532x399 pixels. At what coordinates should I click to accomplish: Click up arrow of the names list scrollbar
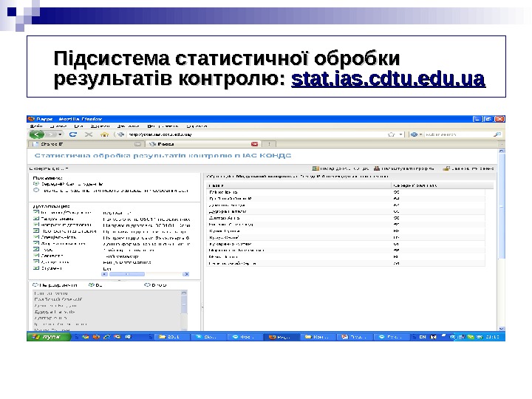[184, 293]
